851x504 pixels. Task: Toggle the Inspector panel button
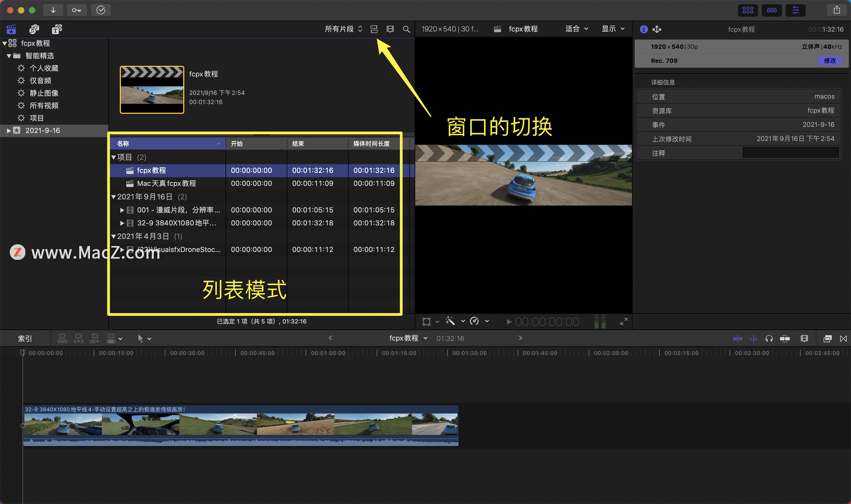tap(796, 10)
